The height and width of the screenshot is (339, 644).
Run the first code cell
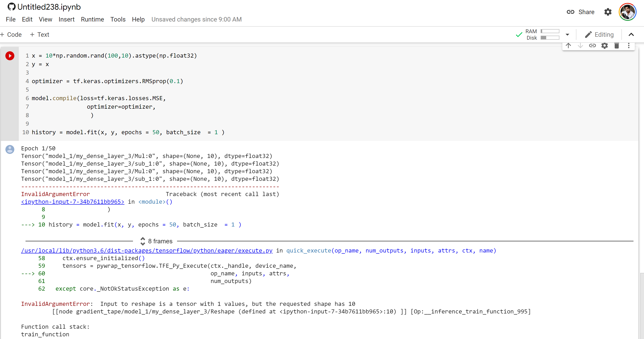click(x=10, y=56)
